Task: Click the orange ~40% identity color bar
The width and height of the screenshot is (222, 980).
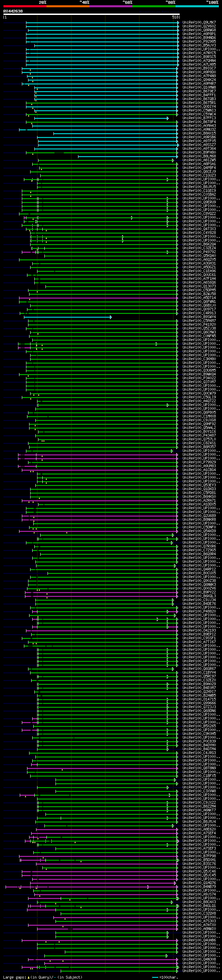Action: pyautogui.click(x=68, y=6)
